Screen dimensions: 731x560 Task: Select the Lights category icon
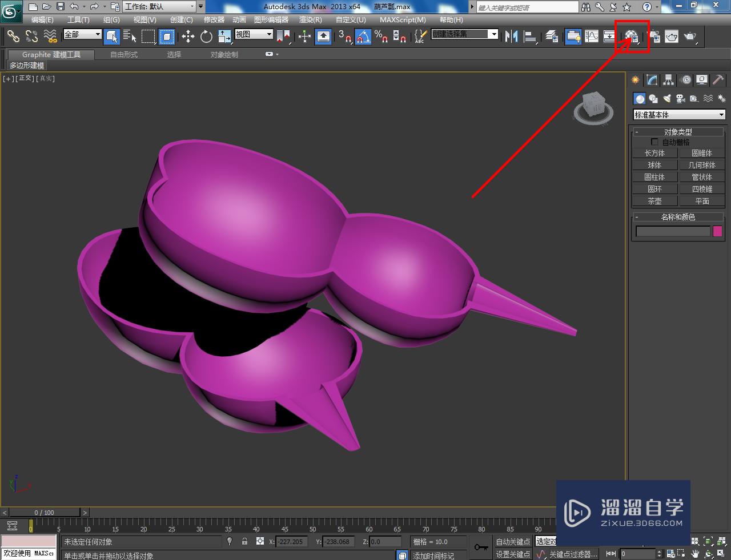(x=667, y=98)
